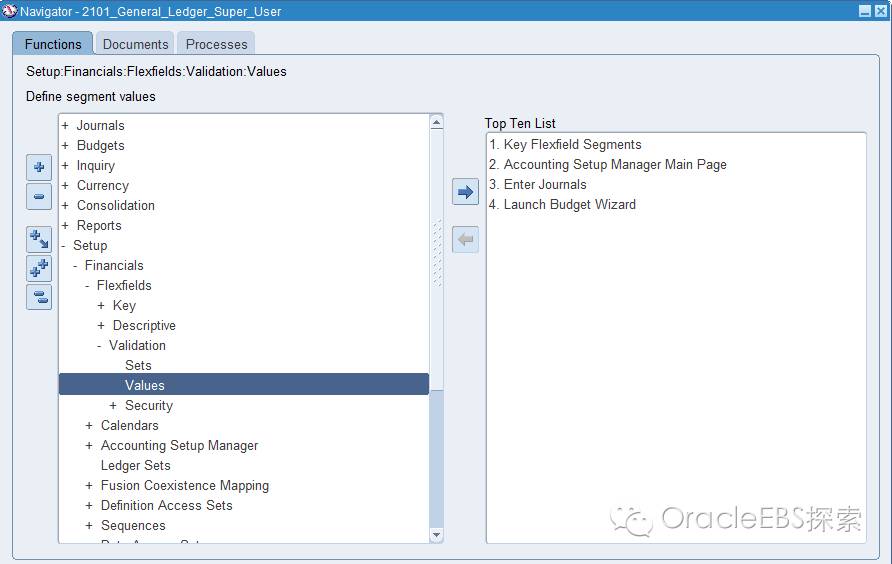The height and width of the screenshot is (564, 892).
Task: Collapse the Setup node
Action: click(64, 246)
